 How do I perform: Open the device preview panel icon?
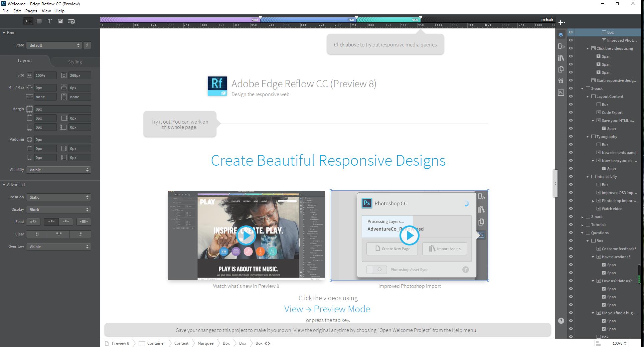[561, 46]
